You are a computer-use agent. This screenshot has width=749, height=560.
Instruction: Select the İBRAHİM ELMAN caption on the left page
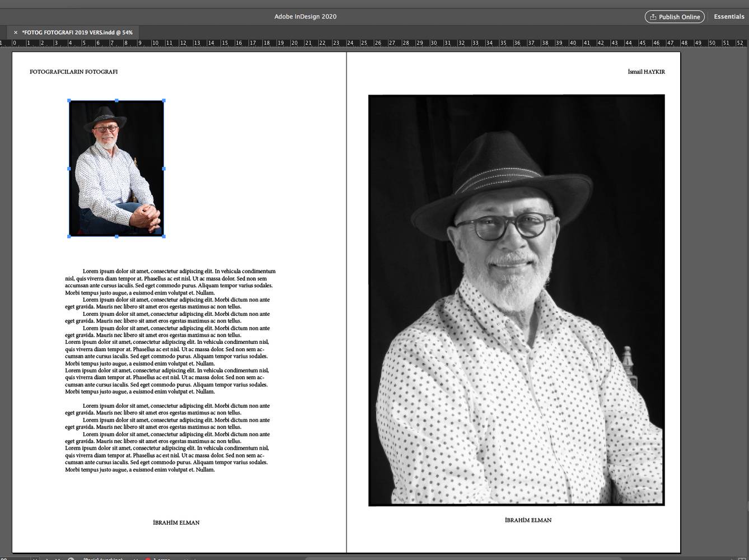pos(176,522)
